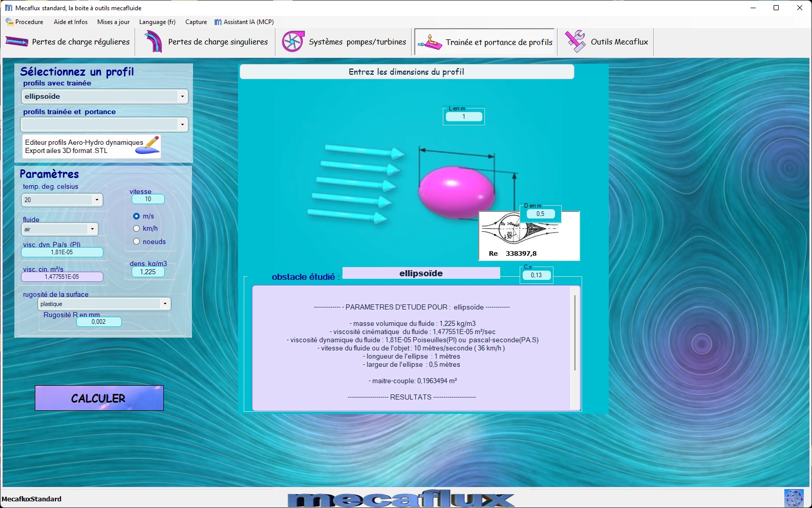Viewport: 812px width, 508px height.
Task: Click the Assistant IA (MCP) icon
Action: click(218, 22)
